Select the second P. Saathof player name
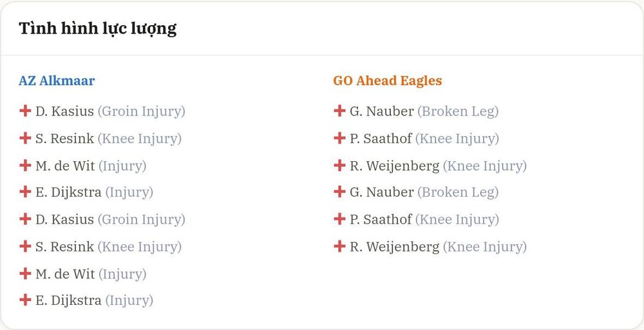The width and height of the screenshot is (644, 330). click(381, 219)
